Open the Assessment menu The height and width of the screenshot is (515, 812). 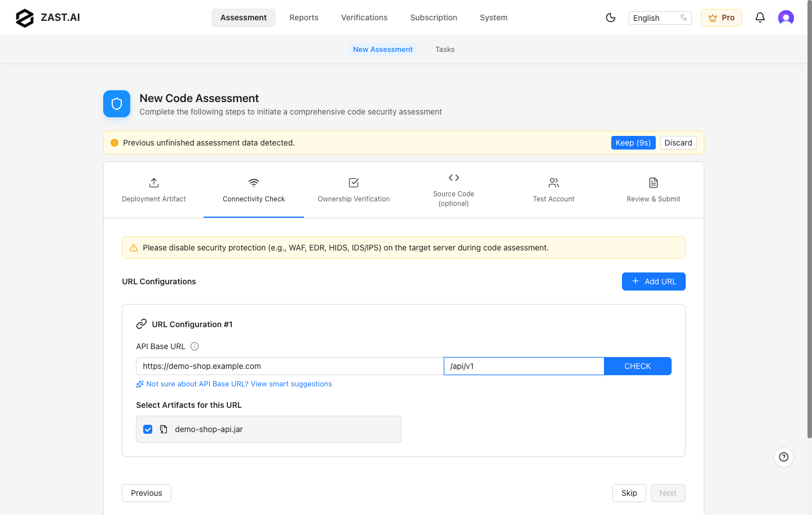(244, 17)
